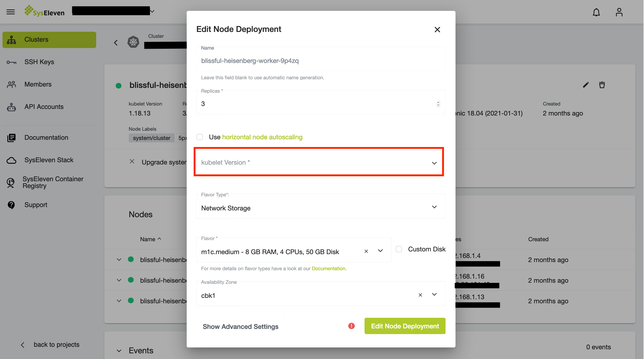644x359 pixels.
Task: Click Show Advanced Settings button
Action: (241, 326)
